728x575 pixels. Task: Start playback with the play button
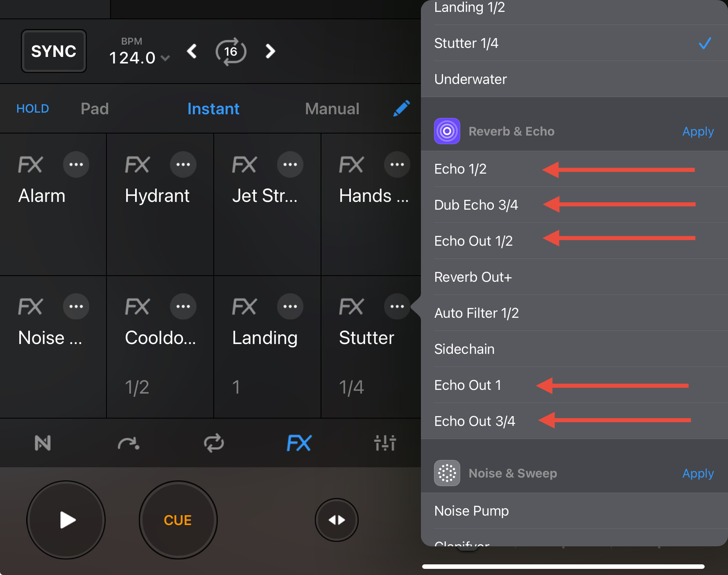(66, 520)
